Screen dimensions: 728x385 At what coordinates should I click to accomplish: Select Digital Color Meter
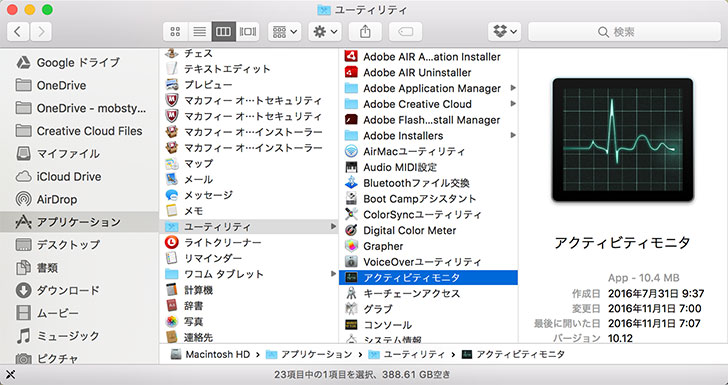429,230
